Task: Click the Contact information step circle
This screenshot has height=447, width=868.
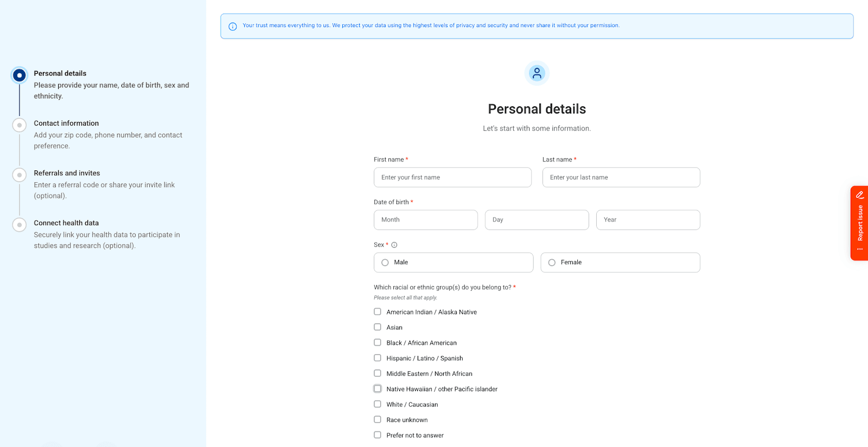Action: click(x=19, y=125)
